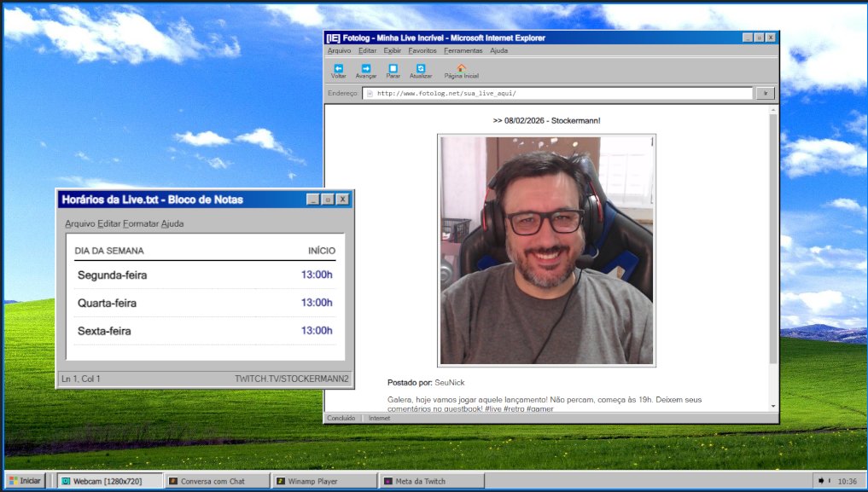Screen dimensions: 868x492
Task: Open the Página Inicial home icon
Action: pyautogui.click(x=461, y=68)
